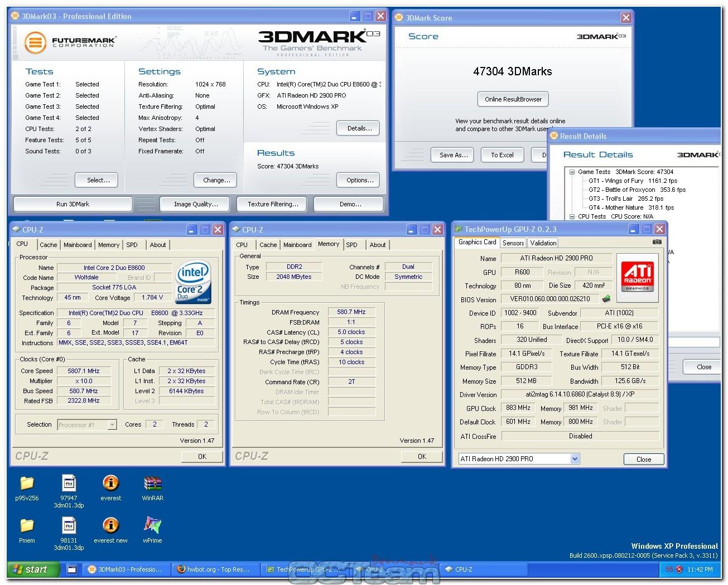Open the 98131 3dm01.3dp file icon
This screenshot has height=585, width=728.
(69, 525)
